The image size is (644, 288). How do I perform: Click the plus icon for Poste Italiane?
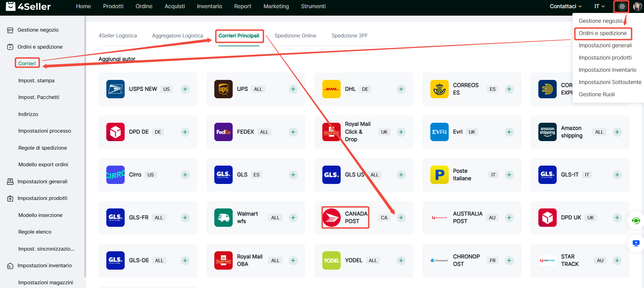pos(509,175)
